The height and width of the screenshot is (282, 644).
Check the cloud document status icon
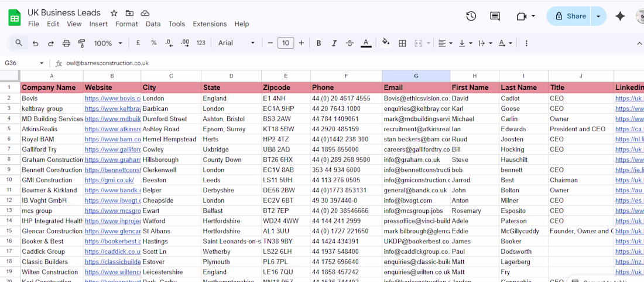[145, 13]
